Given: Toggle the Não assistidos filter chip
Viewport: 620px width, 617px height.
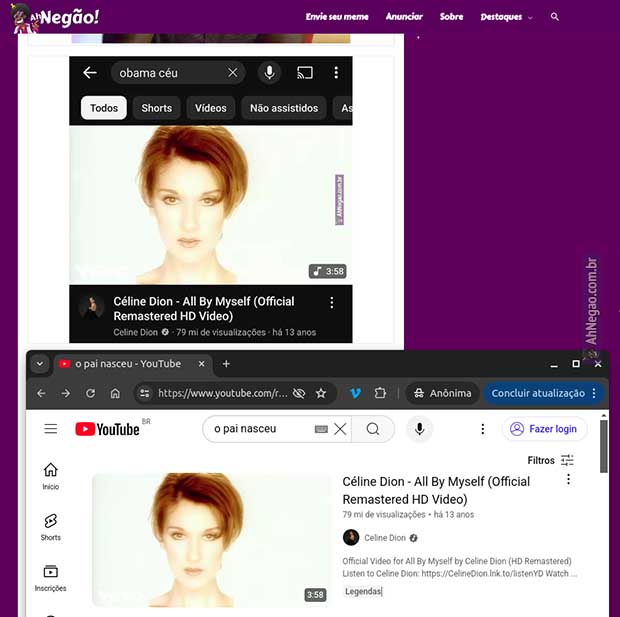Looking at the screenshot, I should (284, 108).
